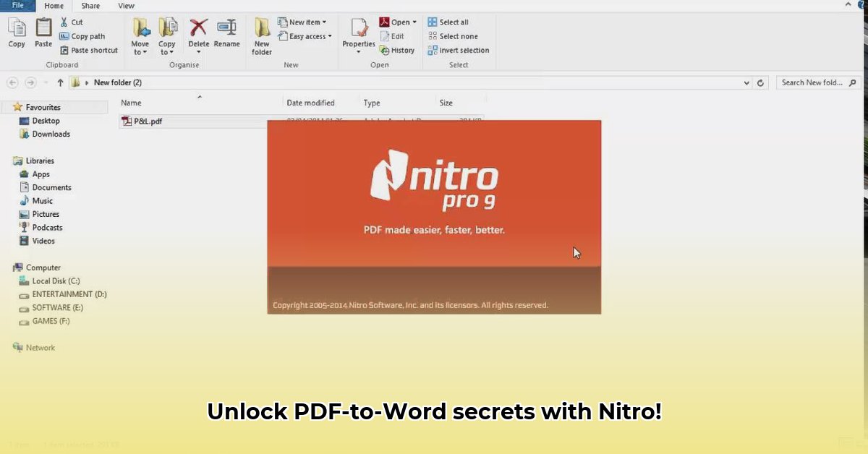This screenshot has height=454, width=868.
Task: Switch to the View ribbon tab
Action: [x=126, y=5]
